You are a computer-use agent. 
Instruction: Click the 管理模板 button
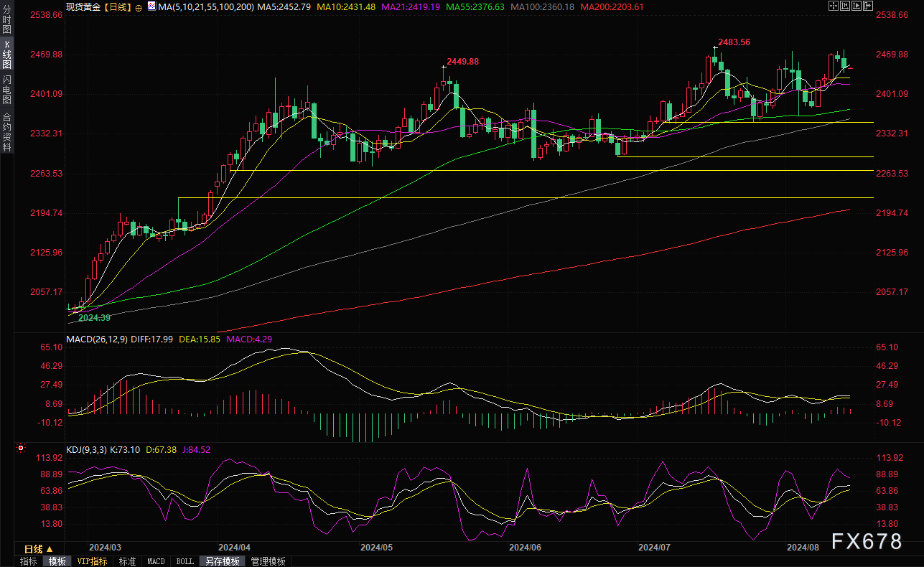pos(268,561)
